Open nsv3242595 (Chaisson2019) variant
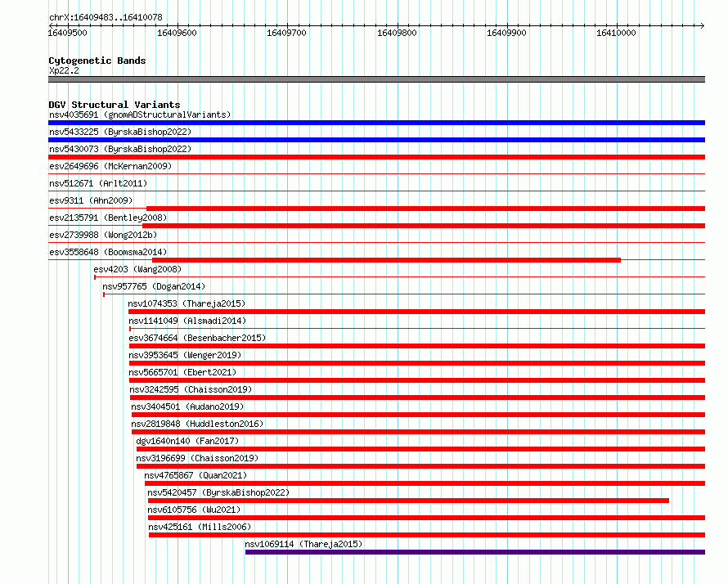Screen dimensions: 728x584 [191, 389]
